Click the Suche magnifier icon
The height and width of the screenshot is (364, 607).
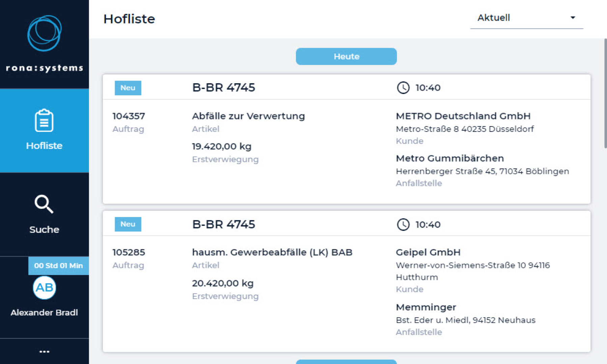tap(44, 204)
